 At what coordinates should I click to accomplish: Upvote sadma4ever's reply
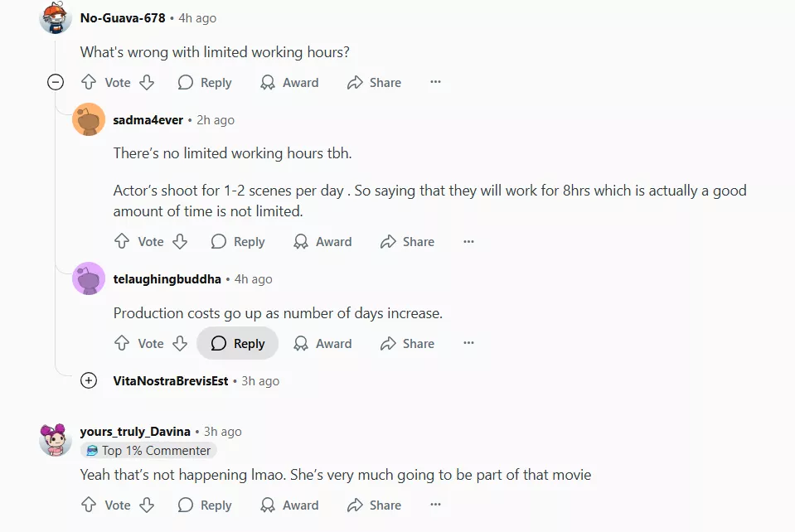click(x=122, y=242)
